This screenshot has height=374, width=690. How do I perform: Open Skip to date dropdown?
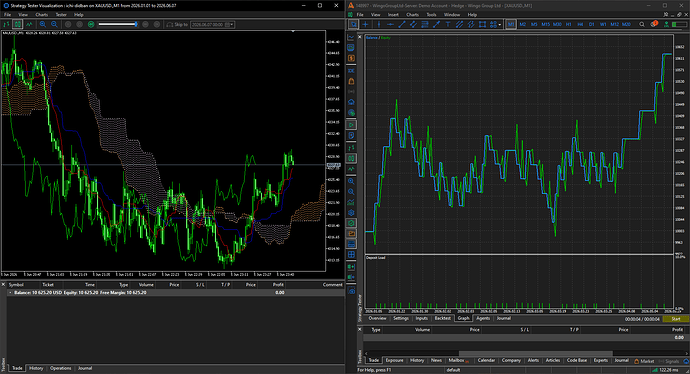pos(232,25)
